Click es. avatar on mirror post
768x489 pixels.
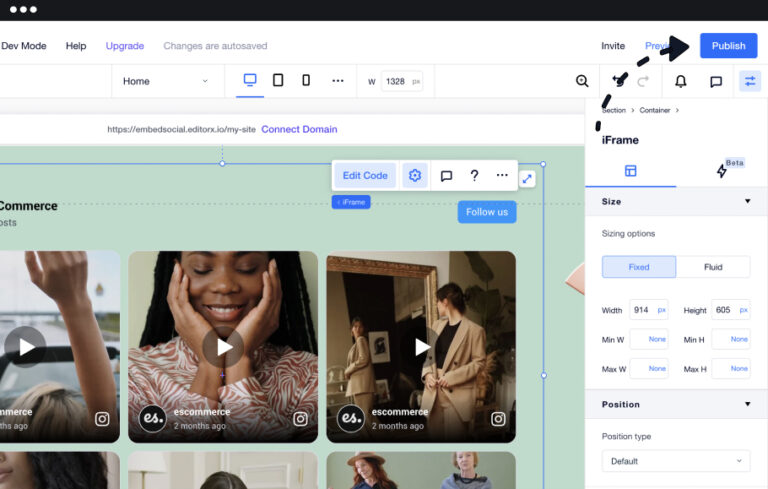[351, 419]
